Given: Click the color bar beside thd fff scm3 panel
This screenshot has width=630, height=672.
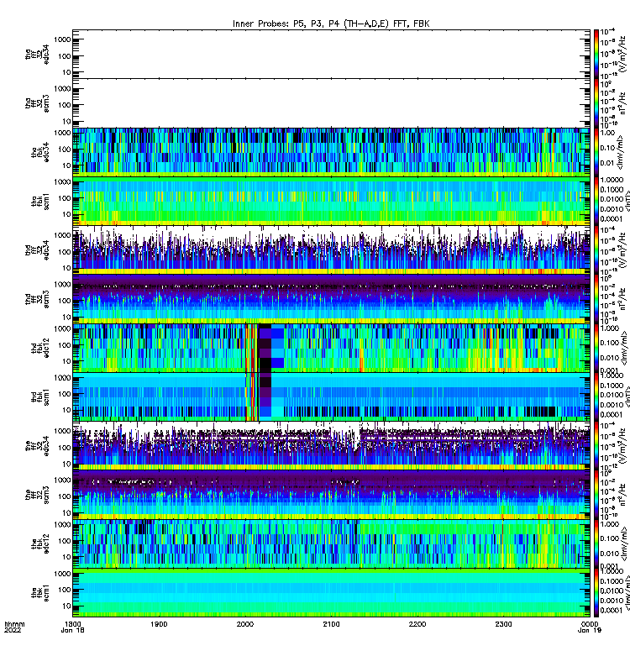Looking at the screenshot, I should click(x=596, y=299).
